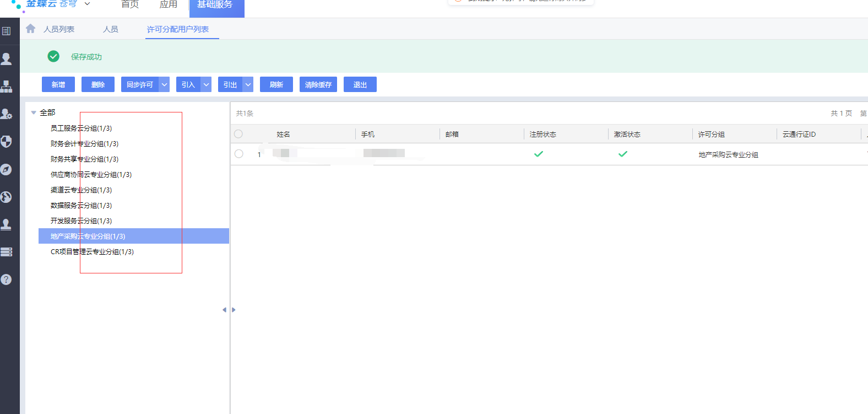Click the green check under 激活状态
Viewport: 868px width, 414px height.
(x=623, y=154)
